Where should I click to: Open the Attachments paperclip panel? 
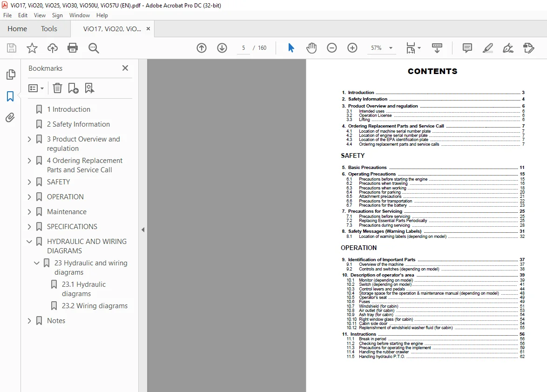pos(10,117)
